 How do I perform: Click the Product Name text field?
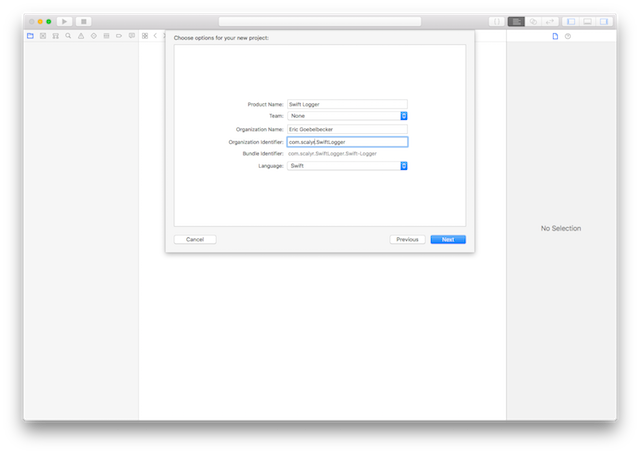347,104
